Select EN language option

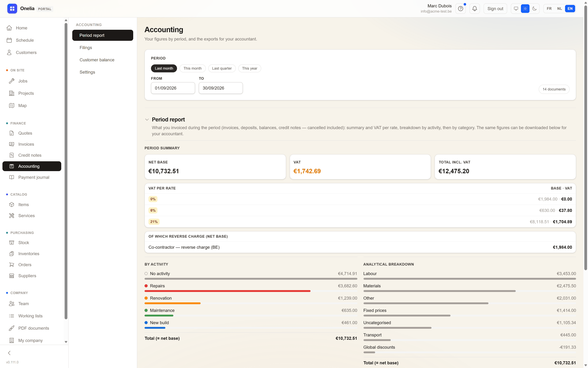point(570,9)
